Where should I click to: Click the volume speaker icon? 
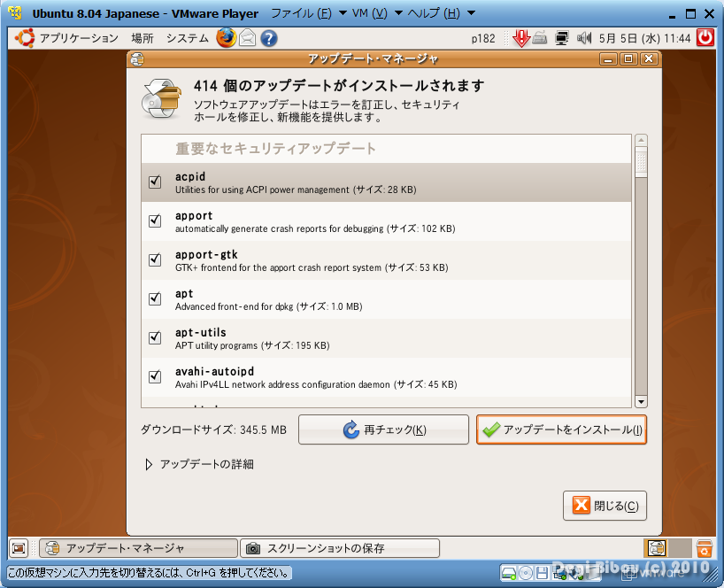coord(584,38)
